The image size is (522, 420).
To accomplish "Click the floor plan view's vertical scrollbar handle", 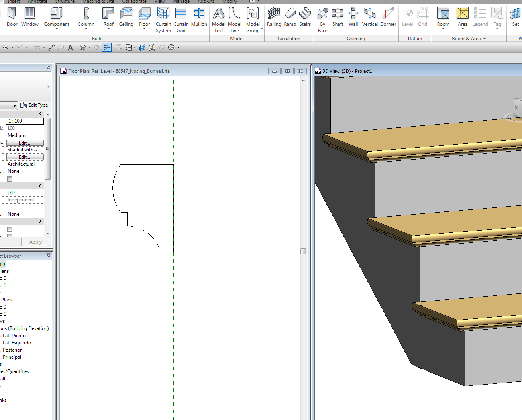I will 303,251.
